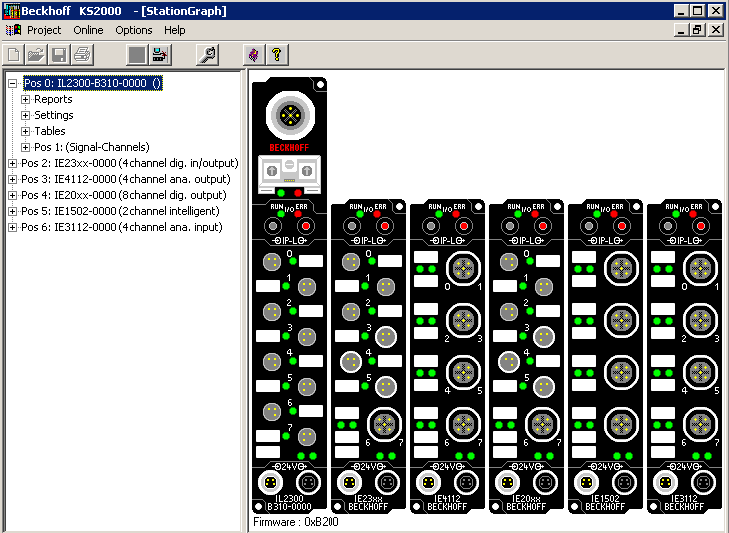Close the inner StationGraph child window
Image resolution: width=729 pixels, height=533 pixels.
716,30
